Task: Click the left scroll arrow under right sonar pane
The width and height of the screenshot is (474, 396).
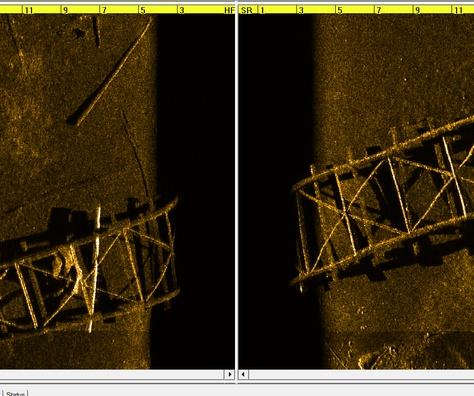Action: (244, 374)
